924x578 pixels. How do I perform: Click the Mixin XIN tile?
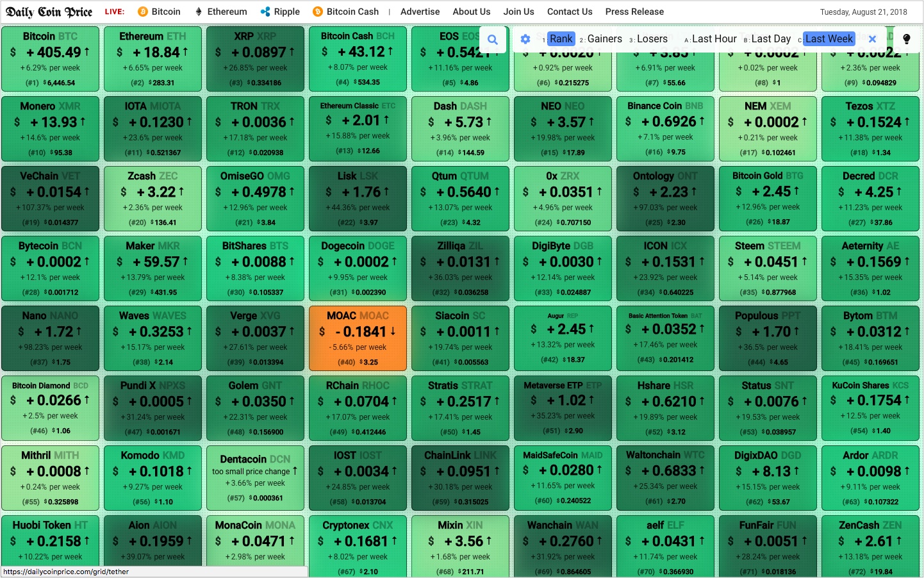tap(461, 546)
